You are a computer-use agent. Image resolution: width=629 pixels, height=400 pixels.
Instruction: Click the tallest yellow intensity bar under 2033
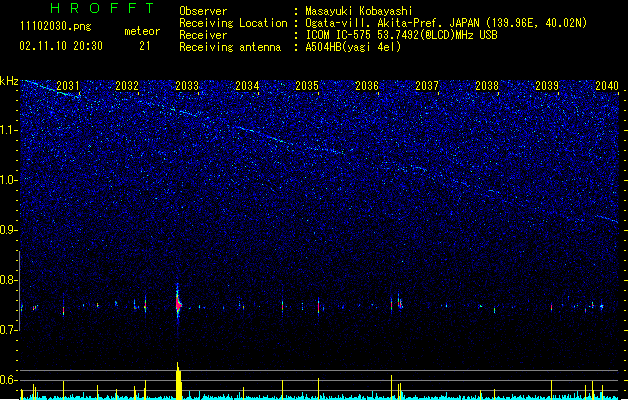coord(179,381)
